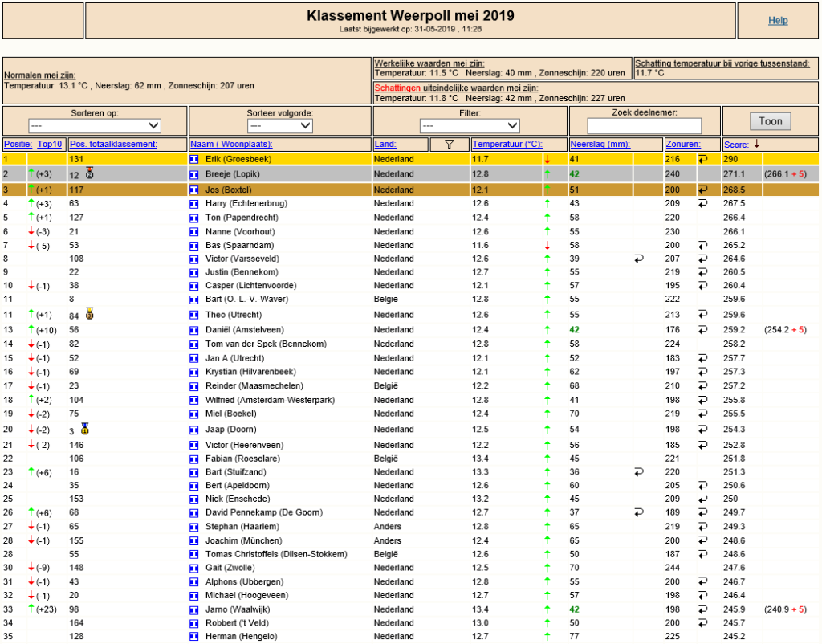Click the red arrow in Bas (Spaarndam) temperature cell

pyautogui.click(x=547, y=246)
